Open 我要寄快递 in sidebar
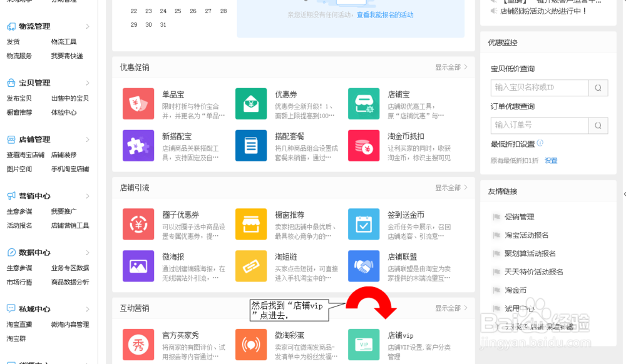This screenshot has width=626, height=364. 67,56
